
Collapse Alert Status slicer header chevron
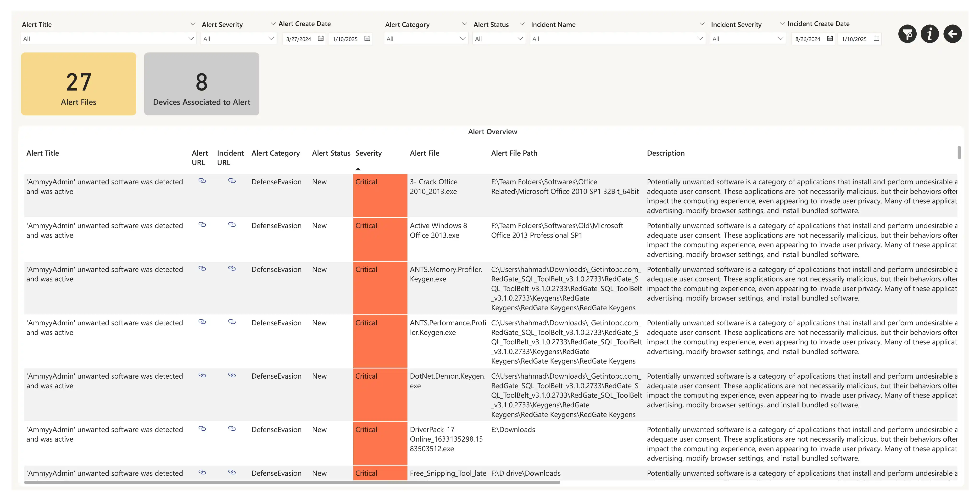point(522,24)
